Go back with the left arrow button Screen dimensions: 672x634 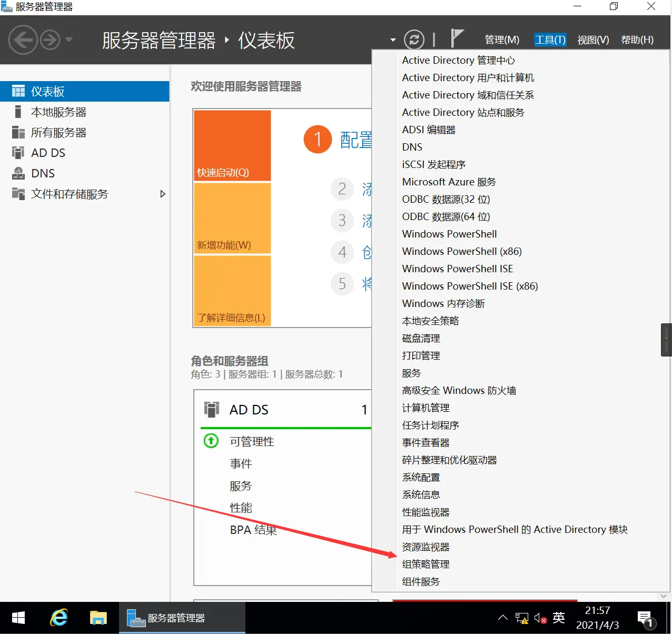[x=23, y=39]
